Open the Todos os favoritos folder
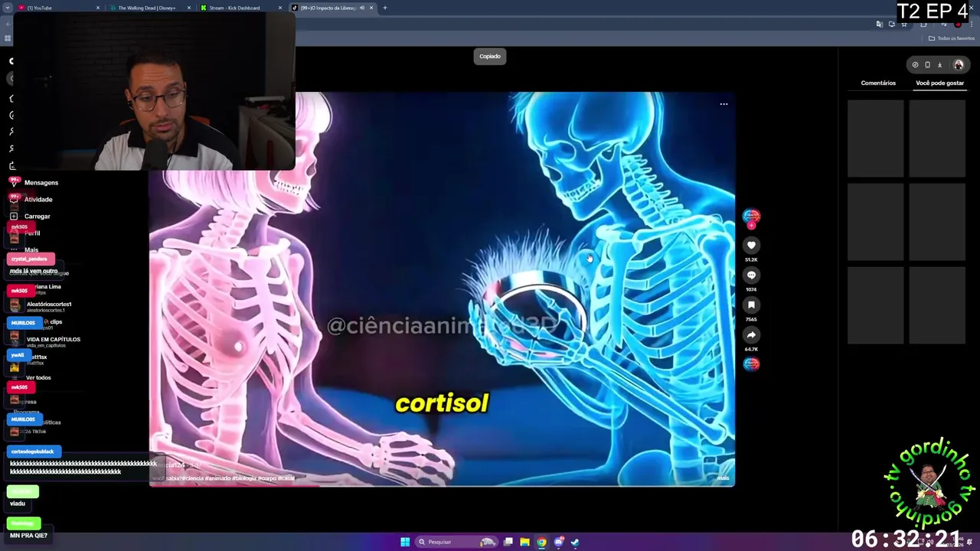This screenshot has height=551, width=980. click(x=951, y=38)
